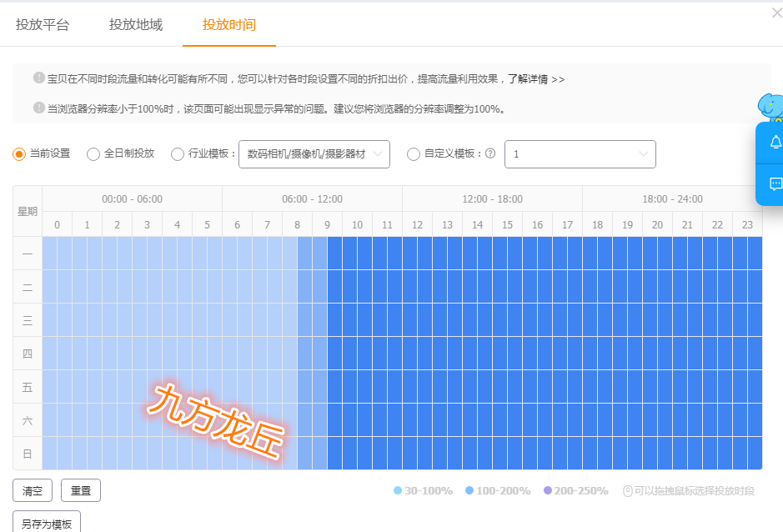Switch to the 投放地域 tab

pyautogui.click(x=136, y=24)
